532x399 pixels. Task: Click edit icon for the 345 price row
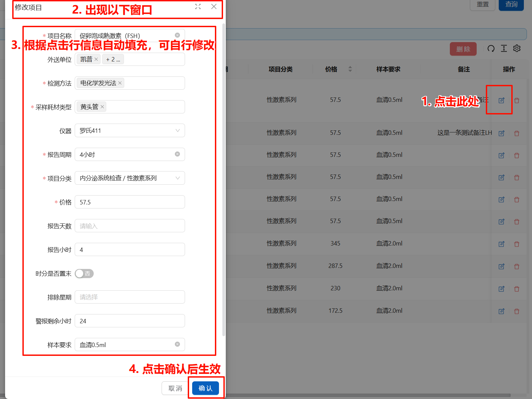[501, 244]
